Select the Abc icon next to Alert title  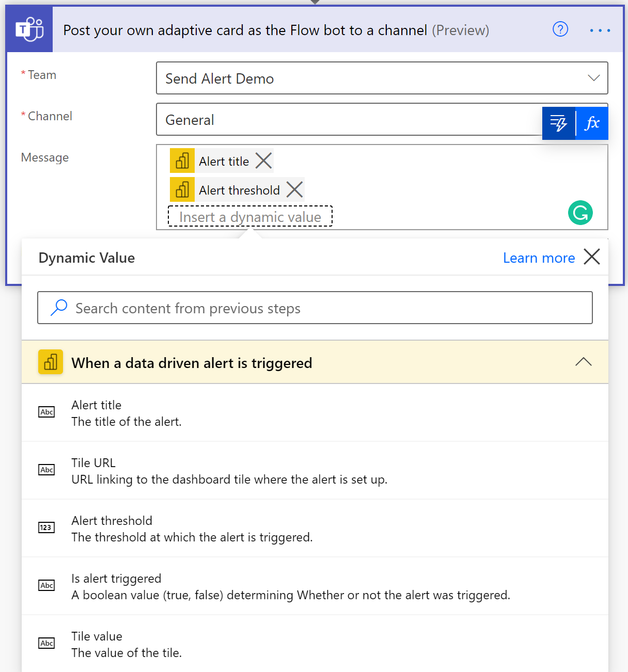pyautogui.click(x=46, y=412)
